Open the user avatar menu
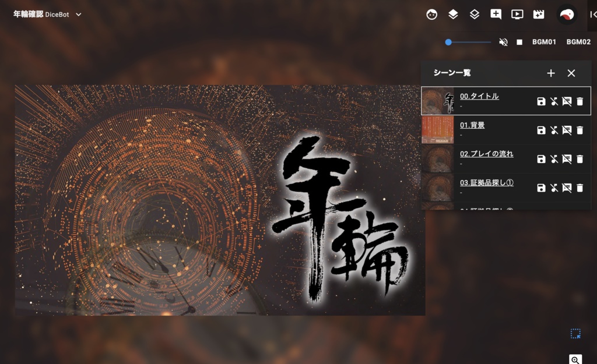Viewport: 597px width, 364px height. pos(567,15)
